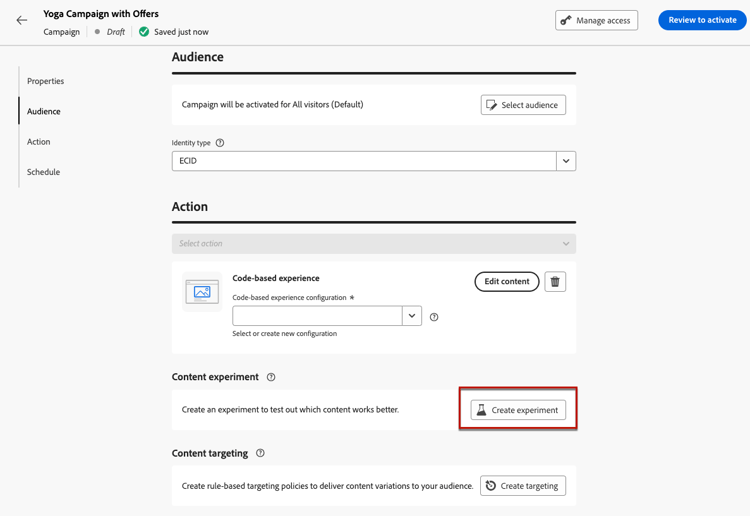The width and height of the screenshot is (750, 516).
Task: Open the Select action dropdown
Action: (x=374, y=243)
